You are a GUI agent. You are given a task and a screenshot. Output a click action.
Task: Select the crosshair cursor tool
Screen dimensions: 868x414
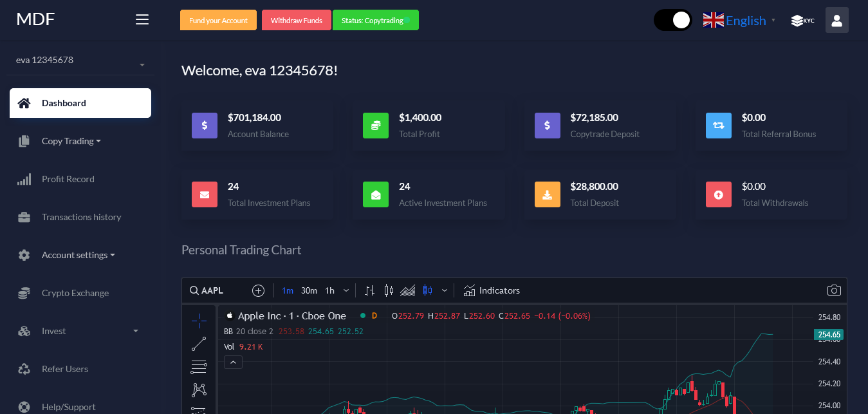(199, 320)
